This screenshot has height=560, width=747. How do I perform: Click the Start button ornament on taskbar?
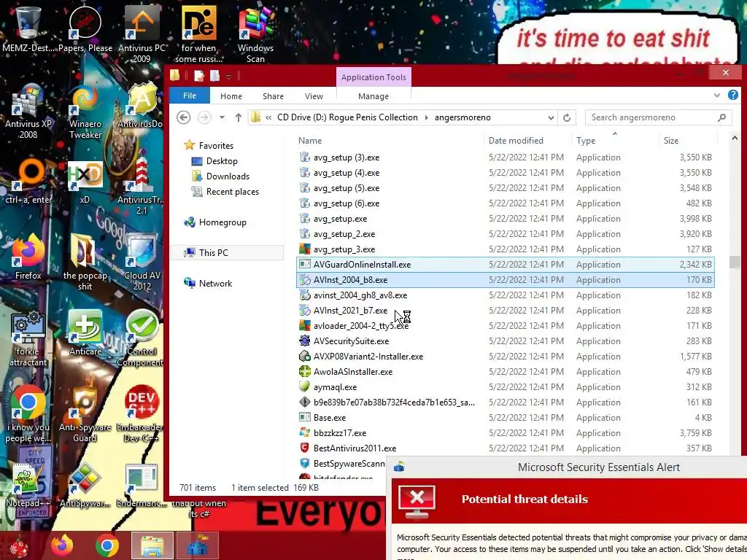click(x=19, y=545)
